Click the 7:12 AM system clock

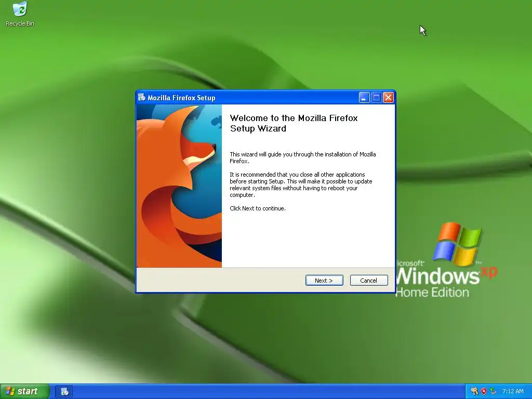(x=513, y=392)
